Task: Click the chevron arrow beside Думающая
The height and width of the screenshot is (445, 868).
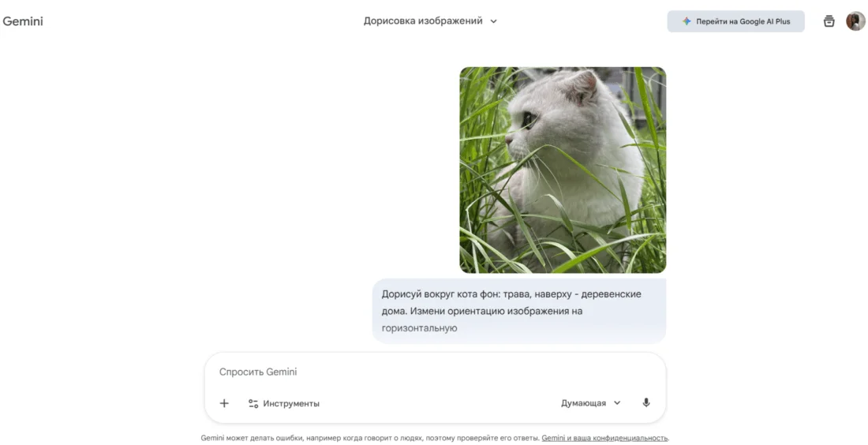Action: [617, 403]
